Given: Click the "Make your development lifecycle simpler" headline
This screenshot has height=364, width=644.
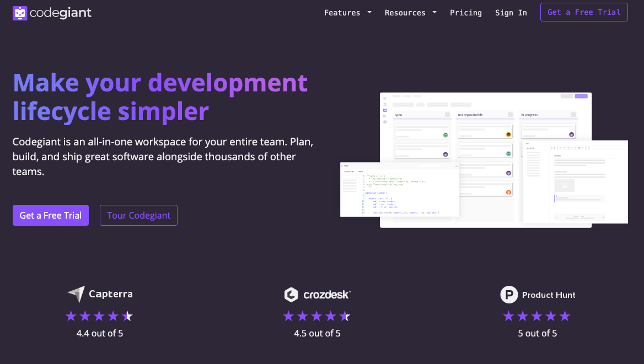Looking at the screenshot, I should click(x=160, y=96).
